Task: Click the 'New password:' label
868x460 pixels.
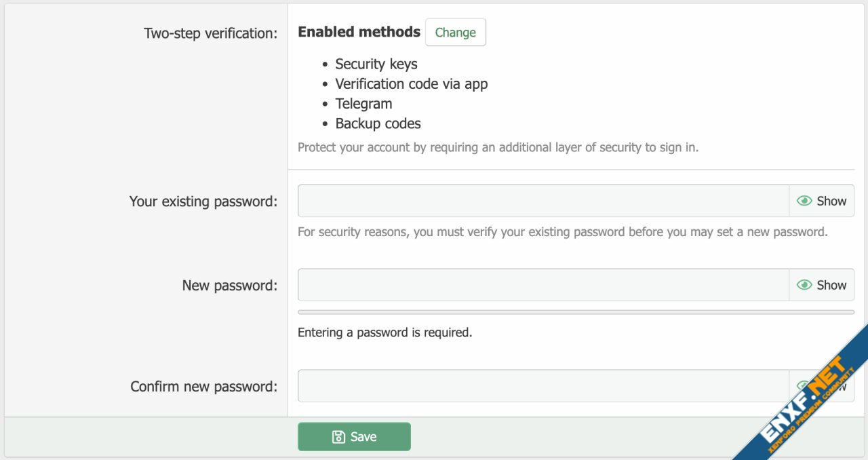Action: [x=229, y=286]
